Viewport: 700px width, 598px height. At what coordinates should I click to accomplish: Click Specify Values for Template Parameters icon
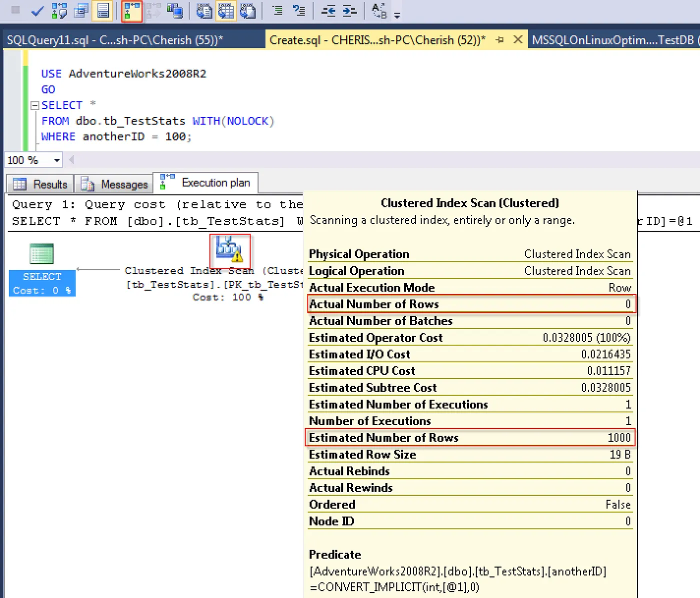pyautogui.click(x=379, y=11)
